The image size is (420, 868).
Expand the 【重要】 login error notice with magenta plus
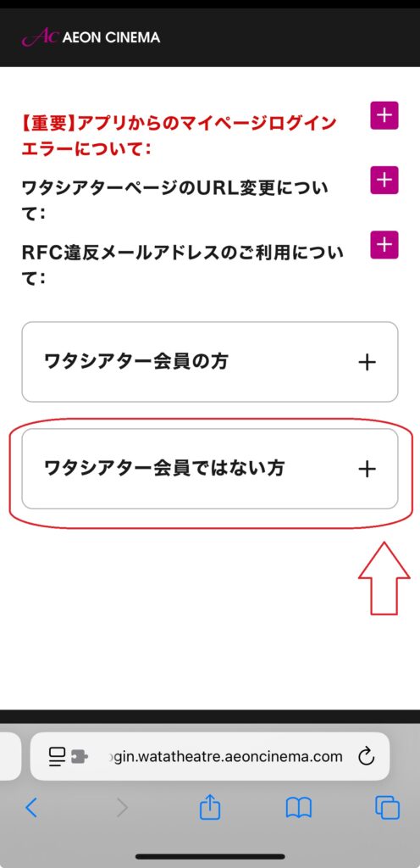(384, 115)
